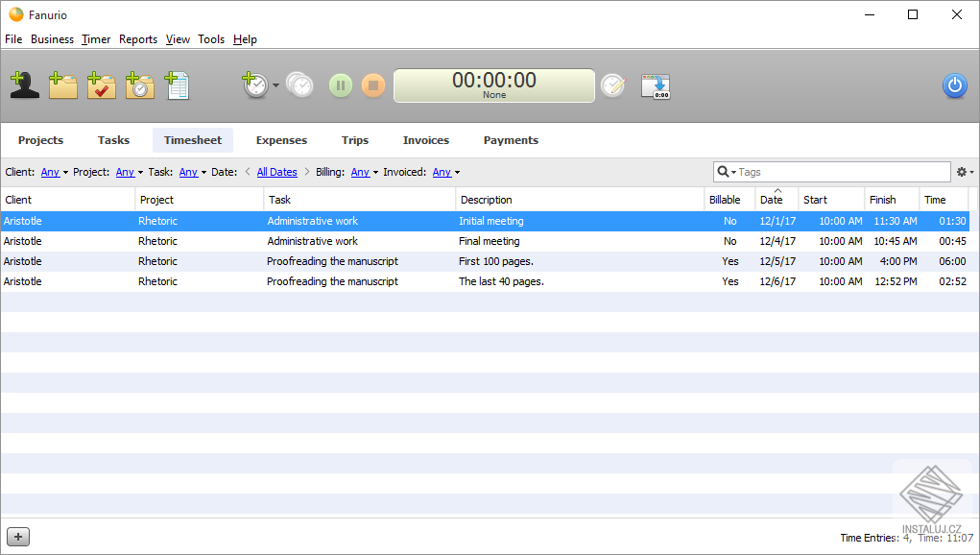Open the Tools menu

point(211,39)
